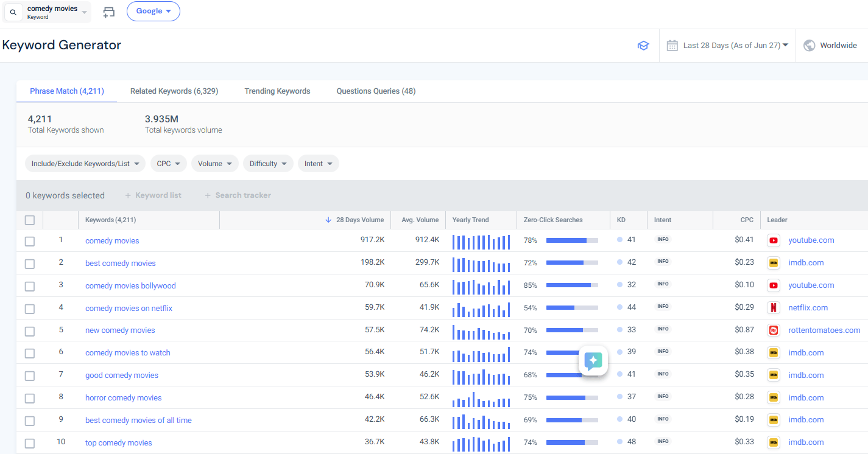868x454 pixels.
Task: Open best comedy movies of all time link
Action: pos(138,421)
